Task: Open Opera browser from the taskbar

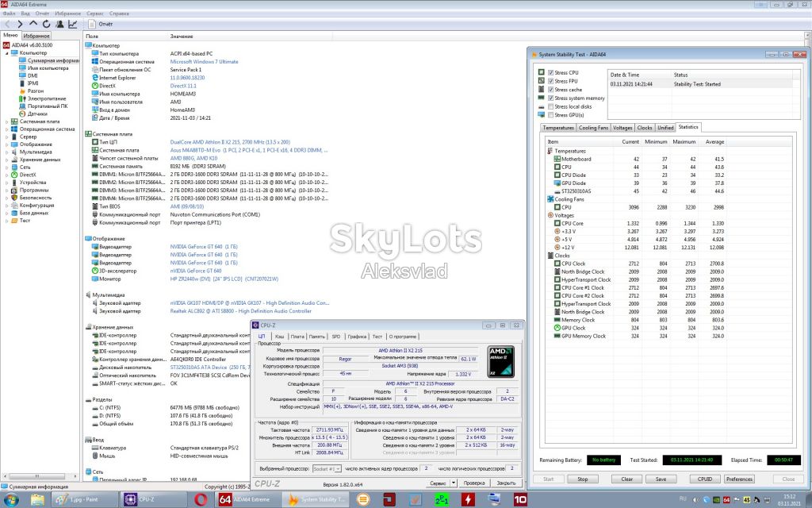Action: [x=201, y=500]
